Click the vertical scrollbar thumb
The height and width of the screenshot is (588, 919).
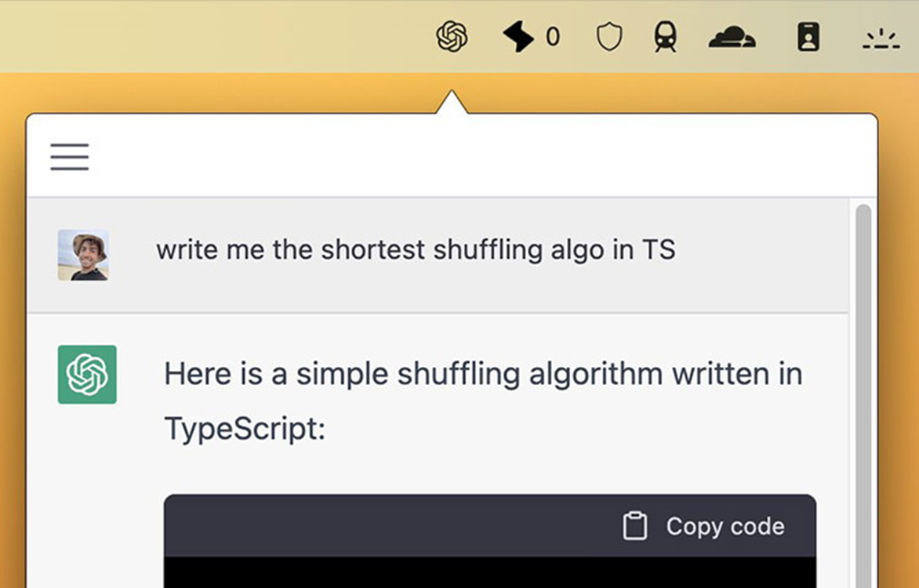(863, 392)
